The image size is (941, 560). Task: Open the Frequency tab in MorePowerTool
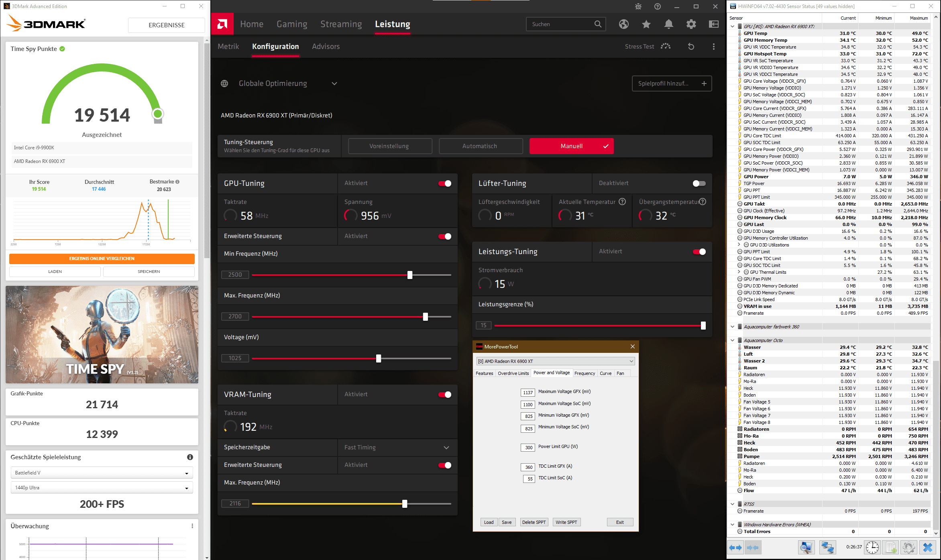[585, 373]
